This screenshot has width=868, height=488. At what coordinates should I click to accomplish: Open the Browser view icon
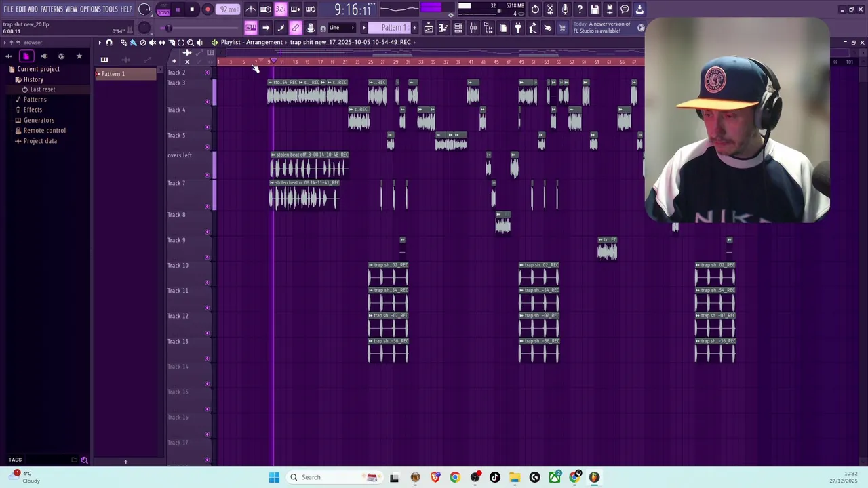pos(488,28)
